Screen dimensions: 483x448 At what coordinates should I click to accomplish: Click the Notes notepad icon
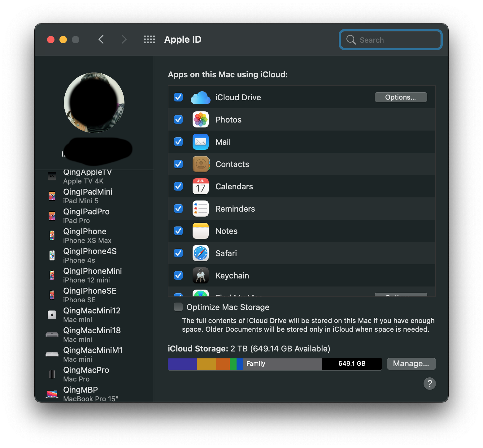pyautogui.click(x=201, y=231)
